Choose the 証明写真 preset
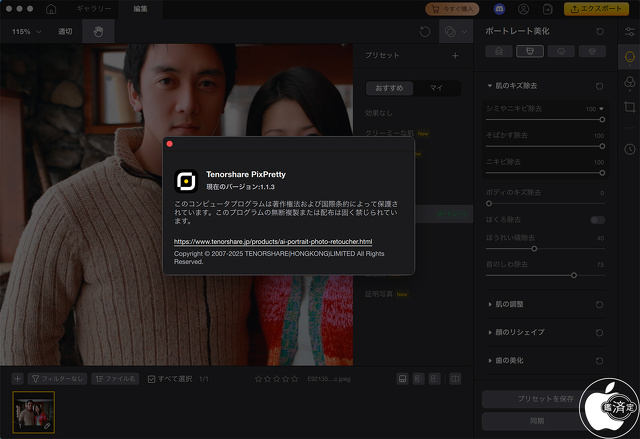This screenshot has height=439, width=640. pyautogui.click(x=379, y=294)
